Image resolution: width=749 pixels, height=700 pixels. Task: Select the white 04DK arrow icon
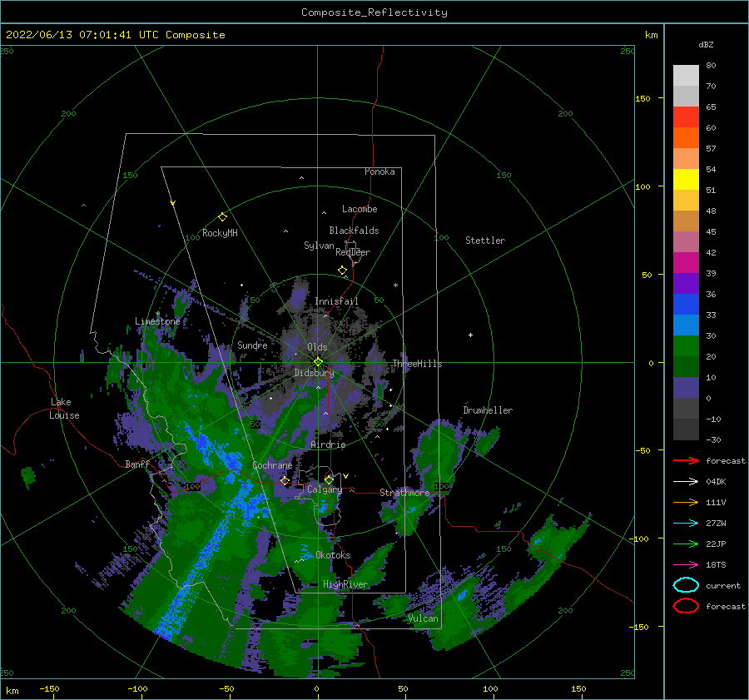pyautogui.click(x=686, y=482)
